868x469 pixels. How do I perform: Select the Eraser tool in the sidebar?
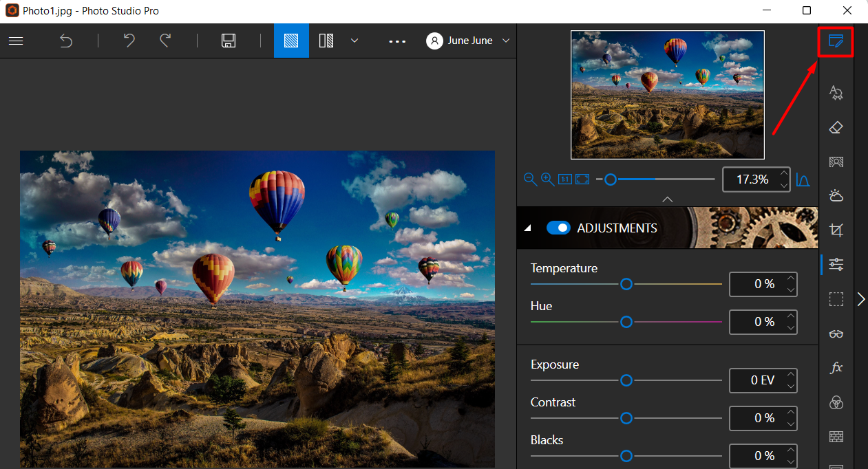836,127
